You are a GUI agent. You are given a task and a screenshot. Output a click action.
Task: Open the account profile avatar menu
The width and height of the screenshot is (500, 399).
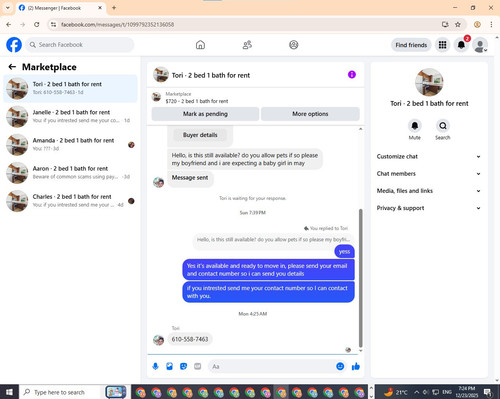coord(480,45)
